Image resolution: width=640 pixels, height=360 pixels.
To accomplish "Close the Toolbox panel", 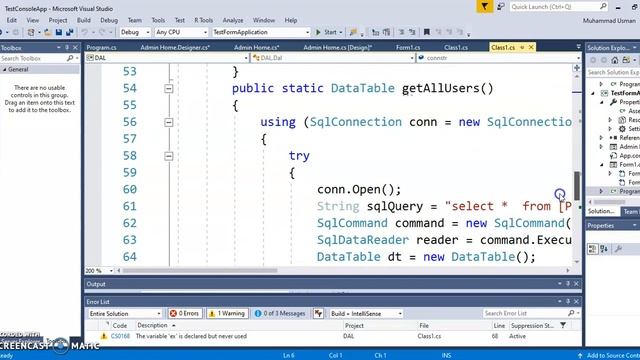I will [75, 47].
